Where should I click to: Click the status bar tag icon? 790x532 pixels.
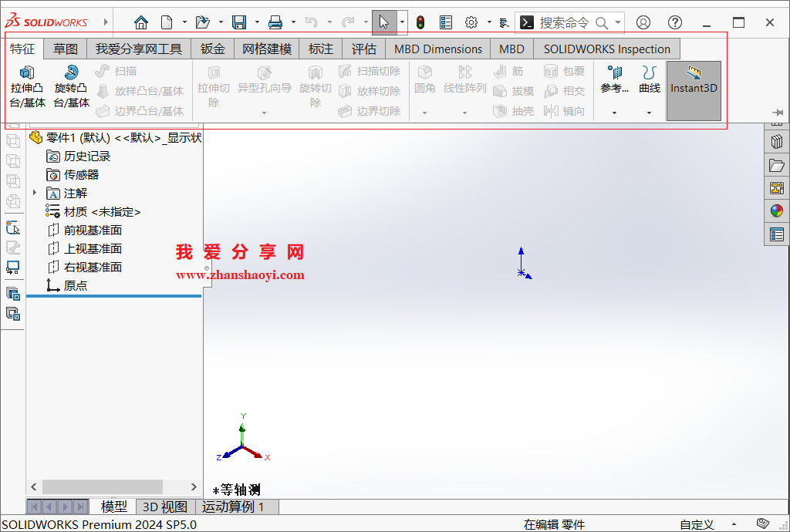click(x=763, y=524)
